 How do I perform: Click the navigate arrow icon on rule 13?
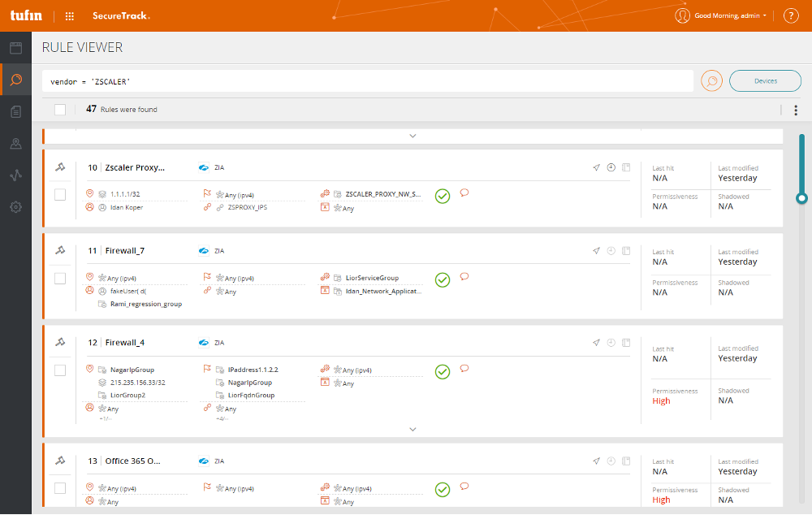(x=596, y=461)
